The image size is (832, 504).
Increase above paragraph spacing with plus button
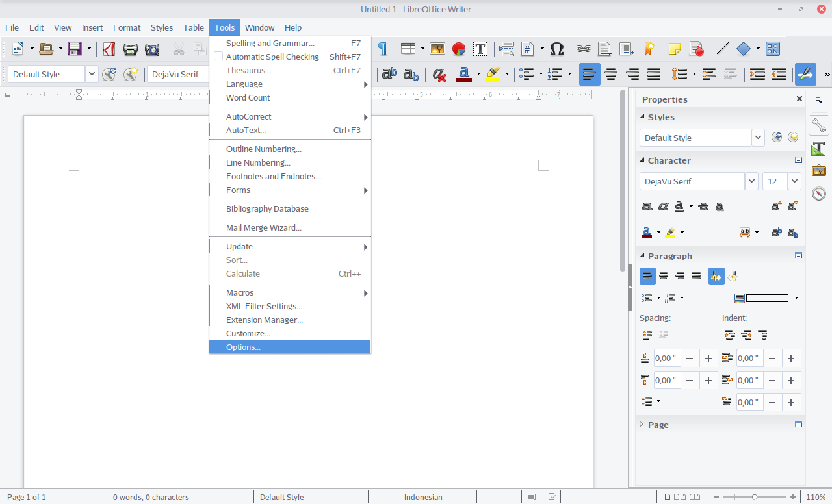[708, 359]
